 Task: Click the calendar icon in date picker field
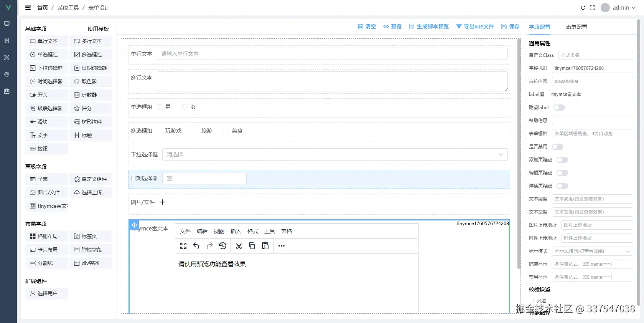(x=169, y=178)
